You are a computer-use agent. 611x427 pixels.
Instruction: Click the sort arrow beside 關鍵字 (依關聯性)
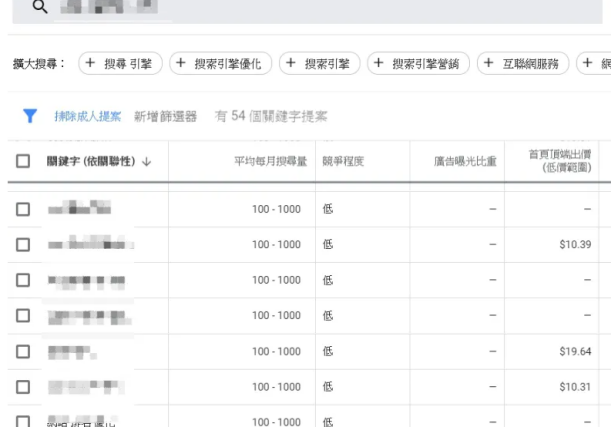[x=147, y=161]
